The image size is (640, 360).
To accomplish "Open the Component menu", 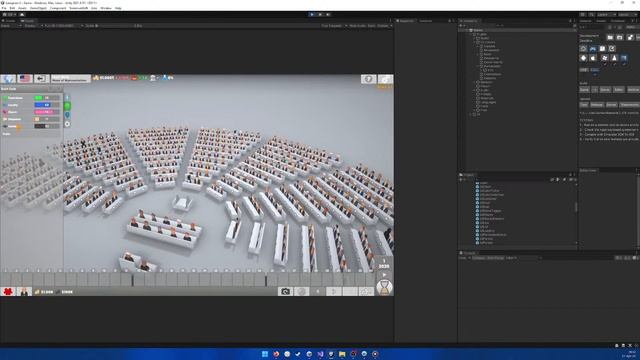I will click(58, 8).
